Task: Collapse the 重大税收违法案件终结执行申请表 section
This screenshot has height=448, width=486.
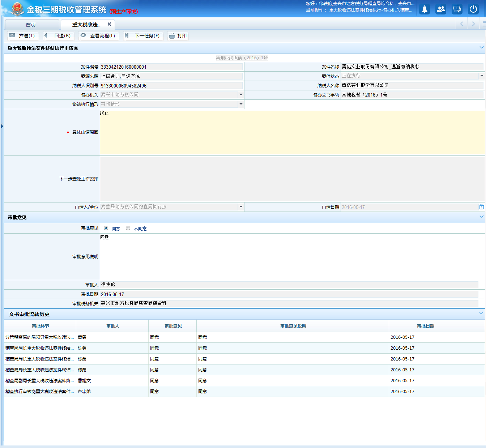Action: (x=481, y=48)
